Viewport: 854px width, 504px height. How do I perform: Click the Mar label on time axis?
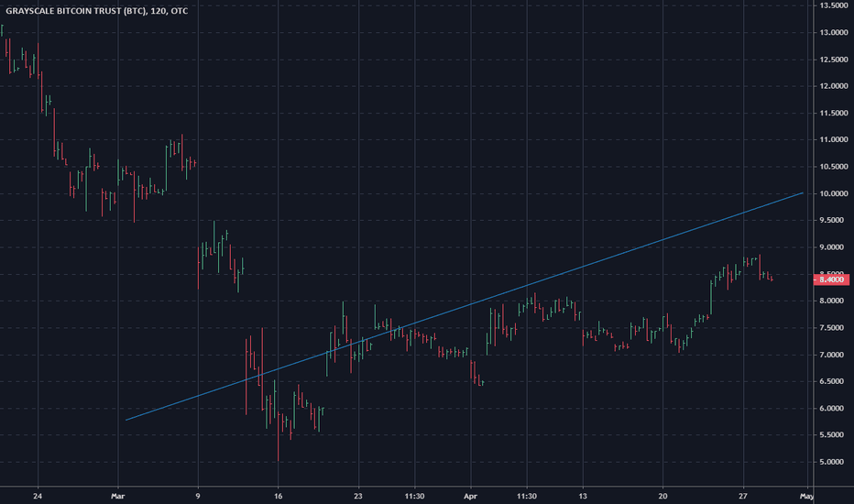[x=117, y=497]
